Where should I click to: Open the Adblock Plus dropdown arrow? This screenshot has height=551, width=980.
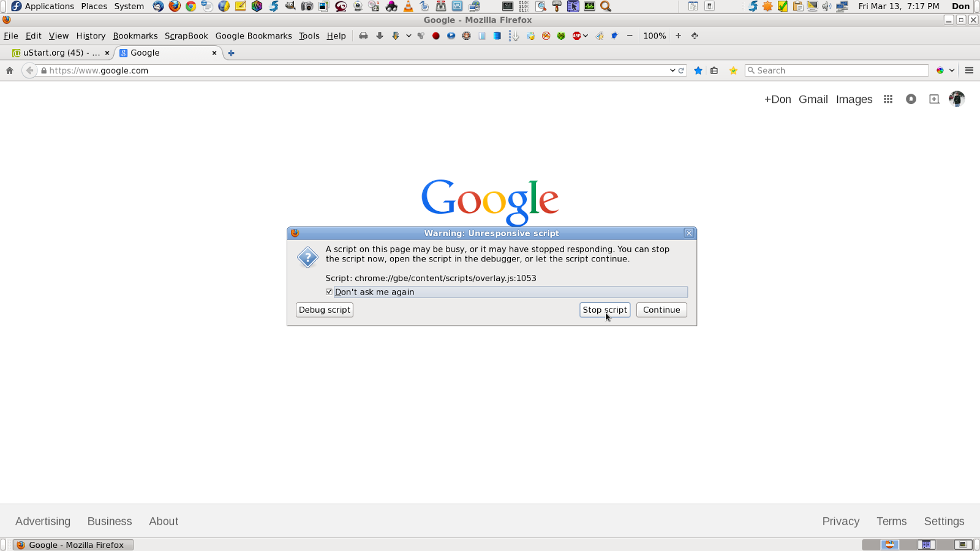[586, 36]
